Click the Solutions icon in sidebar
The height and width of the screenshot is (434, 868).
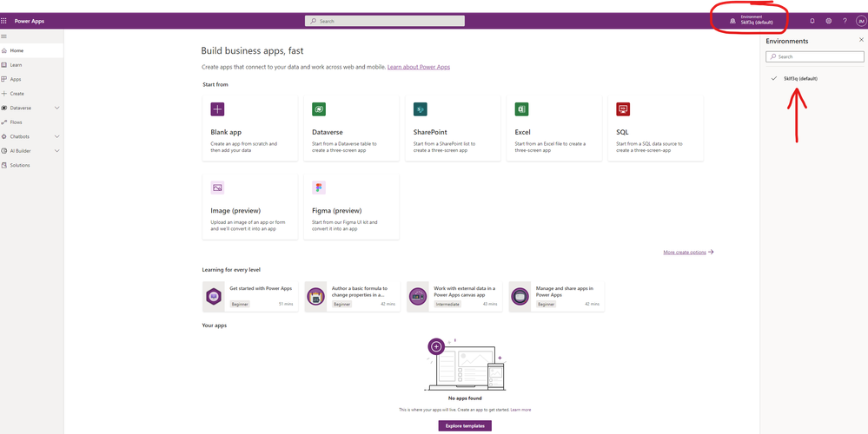tap(3, 165)
